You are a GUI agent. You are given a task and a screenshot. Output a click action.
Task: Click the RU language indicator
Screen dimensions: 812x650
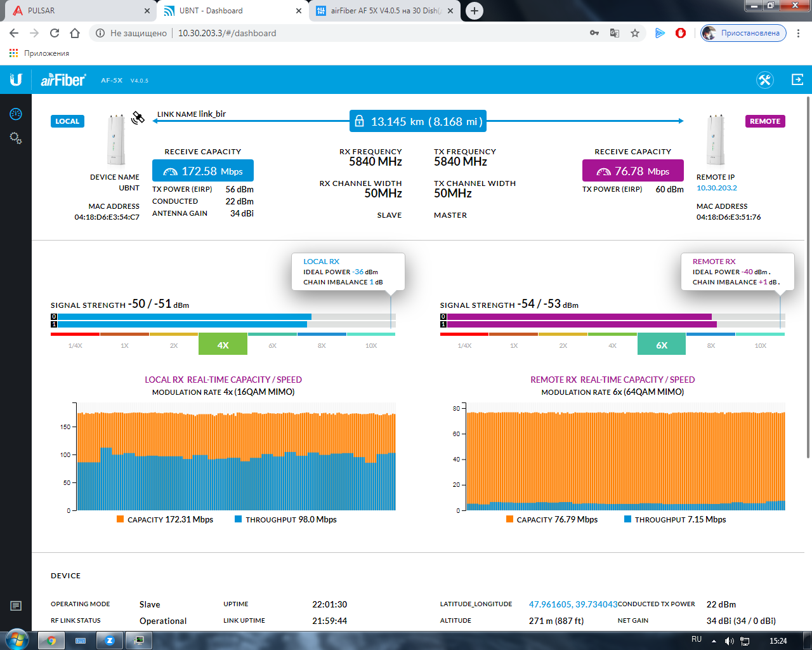[x=697, y=640]
